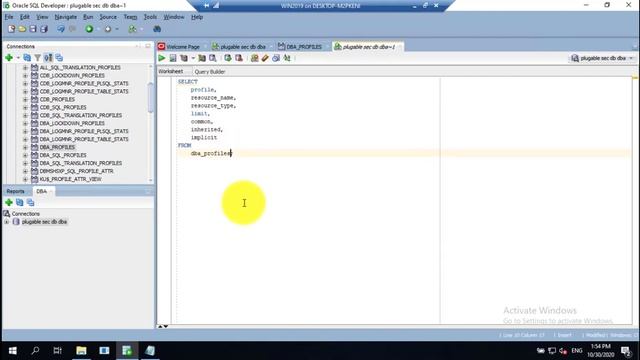Click the eraser Clear icon in worksheet toolbar
Screen dimensions: 640x360
265,58
